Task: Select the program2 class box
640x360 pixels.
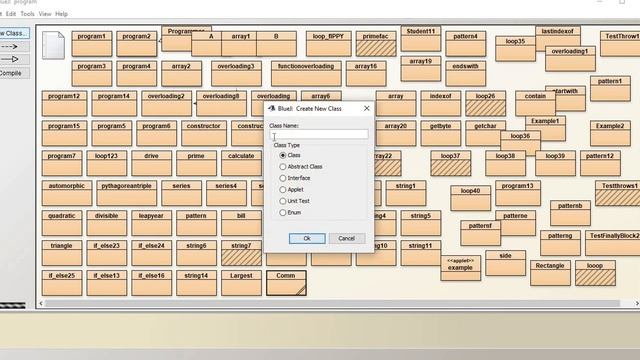Action: [x=137, y=44]
